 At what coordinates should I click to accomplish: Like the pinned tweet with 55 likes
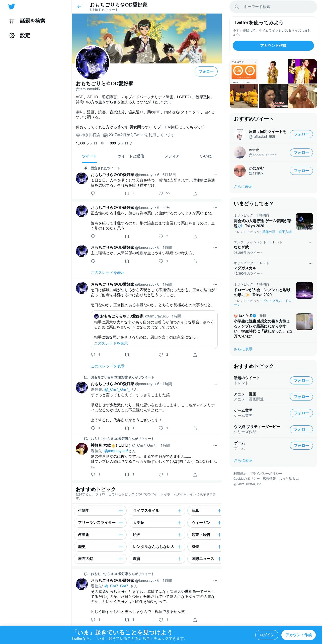[161, 193]
